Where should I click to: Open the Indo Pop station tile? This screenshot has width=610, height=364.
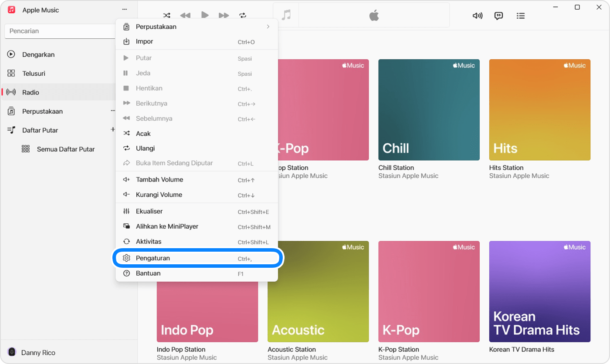pyautogui.click(x=207, y=311)
